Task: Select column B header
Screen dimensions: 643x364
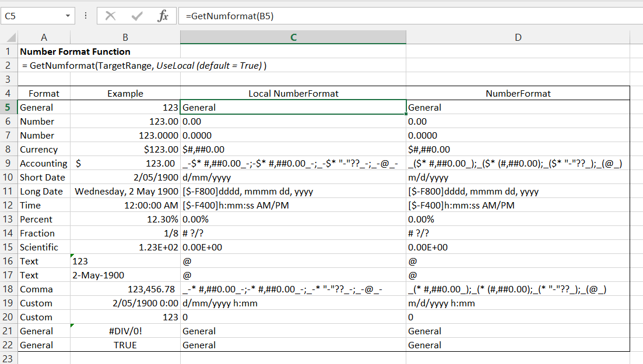Action: pyautogui.click(x=125, y=37)
